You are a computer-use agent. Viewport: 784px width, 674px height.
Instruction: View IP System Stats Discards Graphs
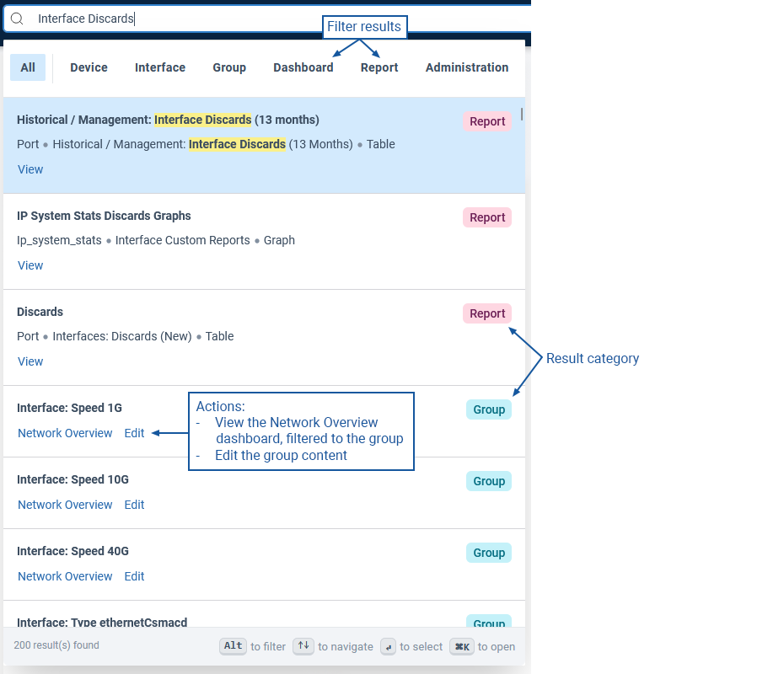click(x=30, y=265)
